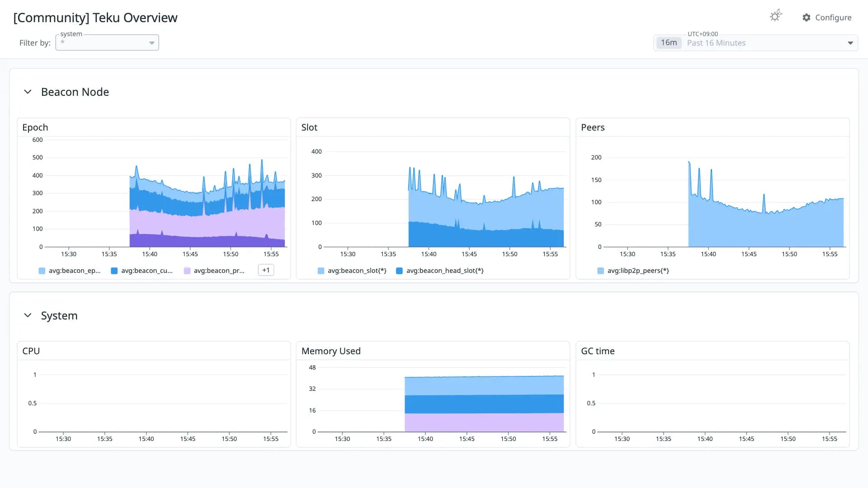
Task: Click the Epoch widget title
Action: coord(35,127)
